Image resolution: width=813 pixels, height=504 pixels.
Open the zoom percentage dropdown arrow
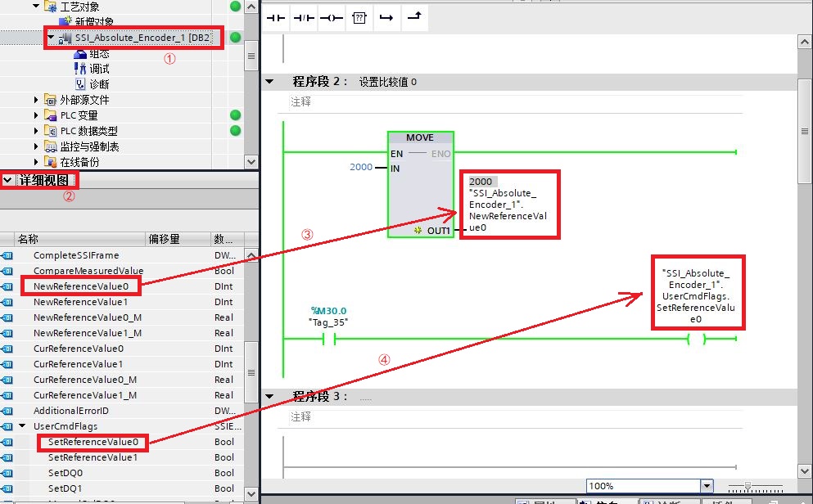[707, 486]
